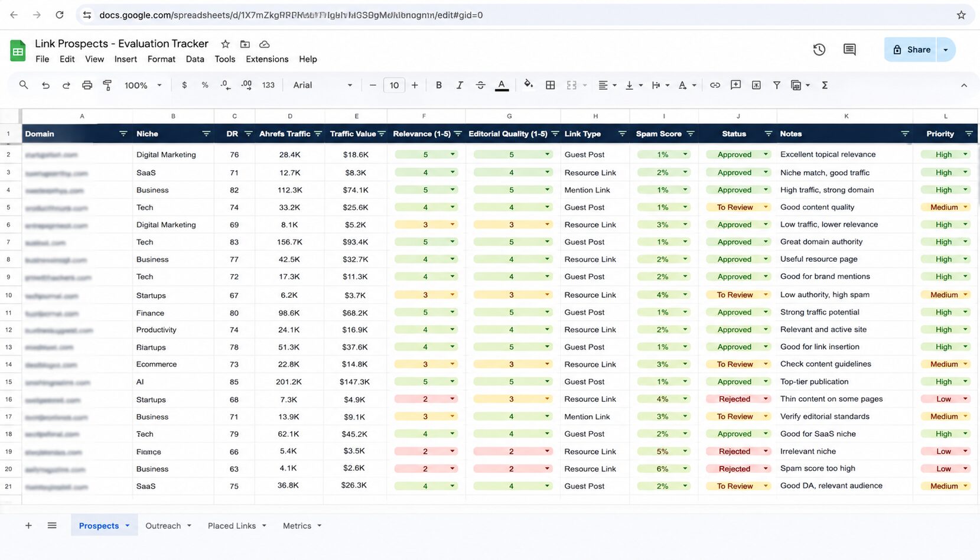Open the text color picker
The image size is (980, 560).
pyautogui.click(x=502, y=85)
